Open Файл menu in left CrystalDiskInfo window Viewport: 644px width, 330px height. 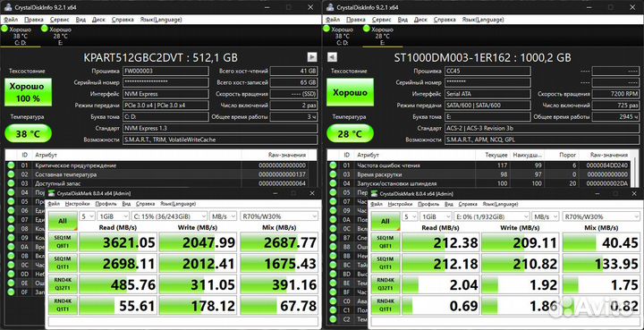click(x=10, y=20)
